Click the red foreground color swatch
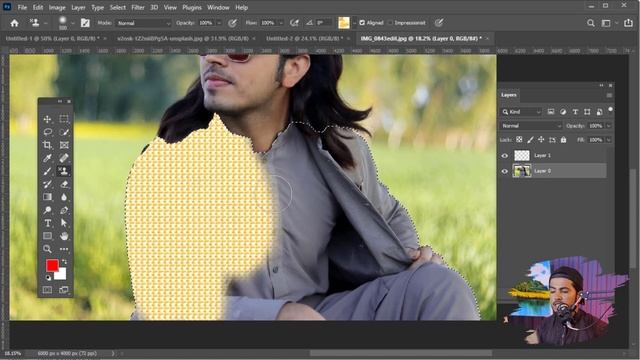640x360 pixels. click(51, 265)
